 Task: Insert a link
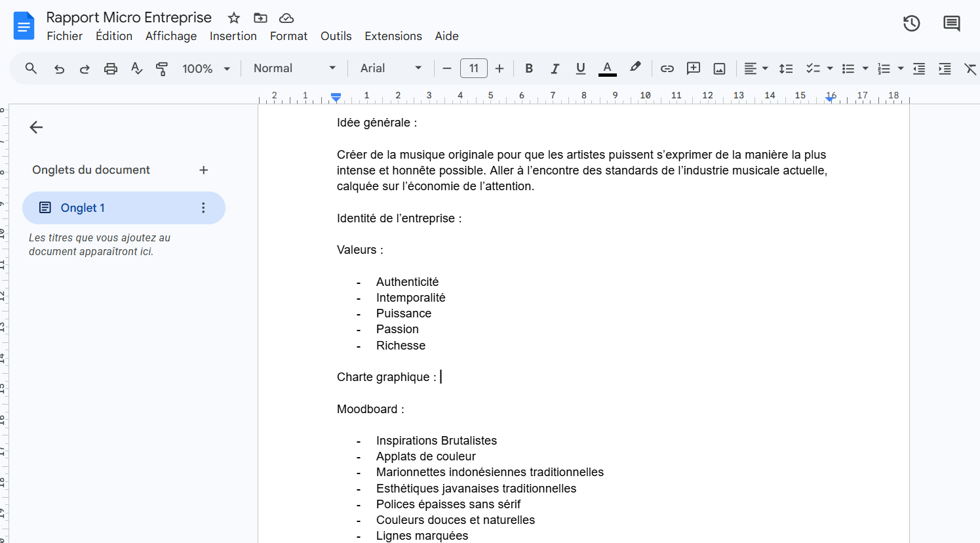[x=667, y=68]
